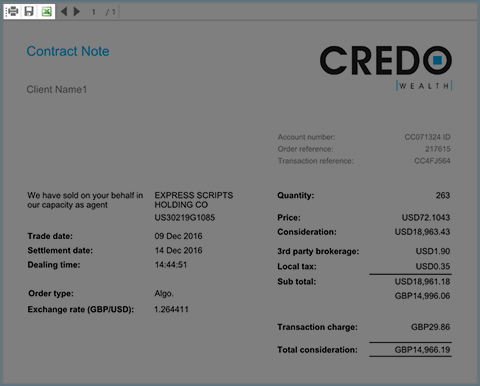480x386 pixels.
Task: Select 'EXPRESS SCRIPTS HOLDING CO' security name
Action: coord(194,200)
